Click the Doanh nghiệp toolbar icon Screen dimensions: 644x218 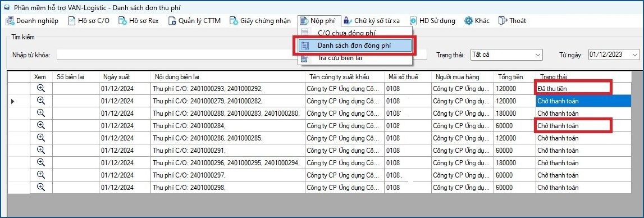click(10, 21)
